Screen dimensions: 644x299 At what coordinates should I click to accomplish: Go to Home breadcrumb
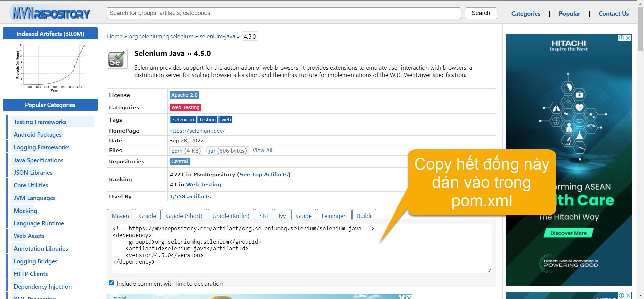tap(115, 36)
